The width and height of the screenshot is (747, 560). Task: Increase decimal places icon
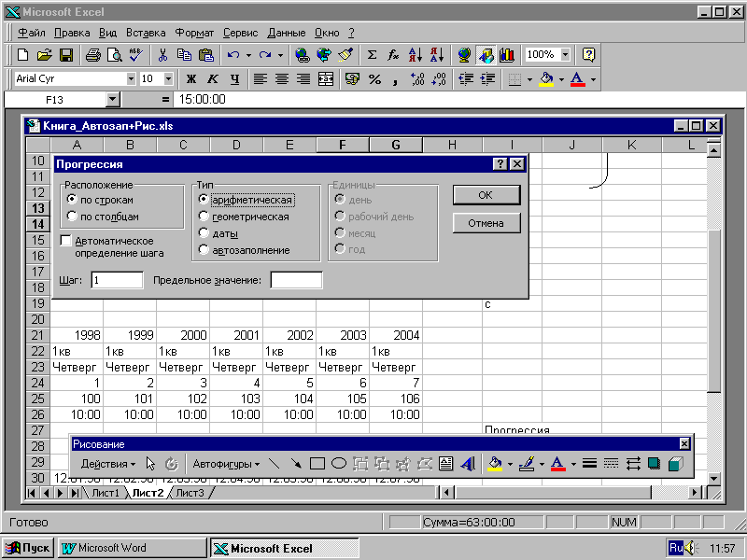[416, 79]
